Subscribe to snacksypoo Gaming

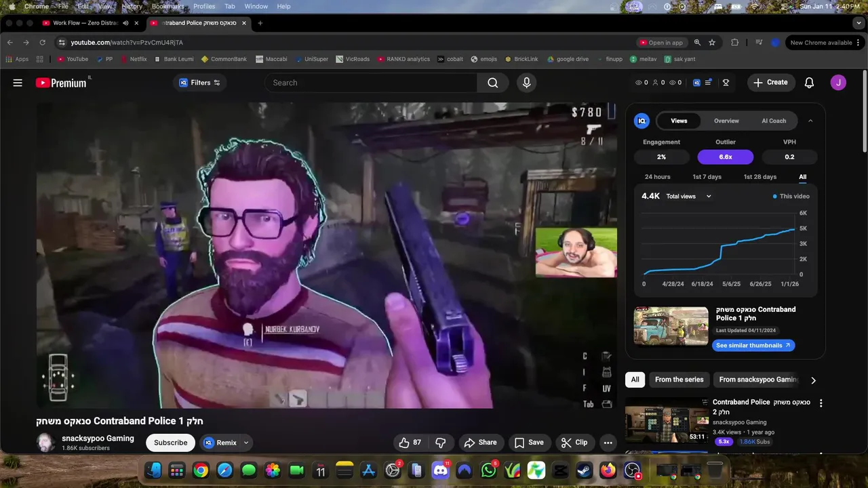click(x=170, y=443)
